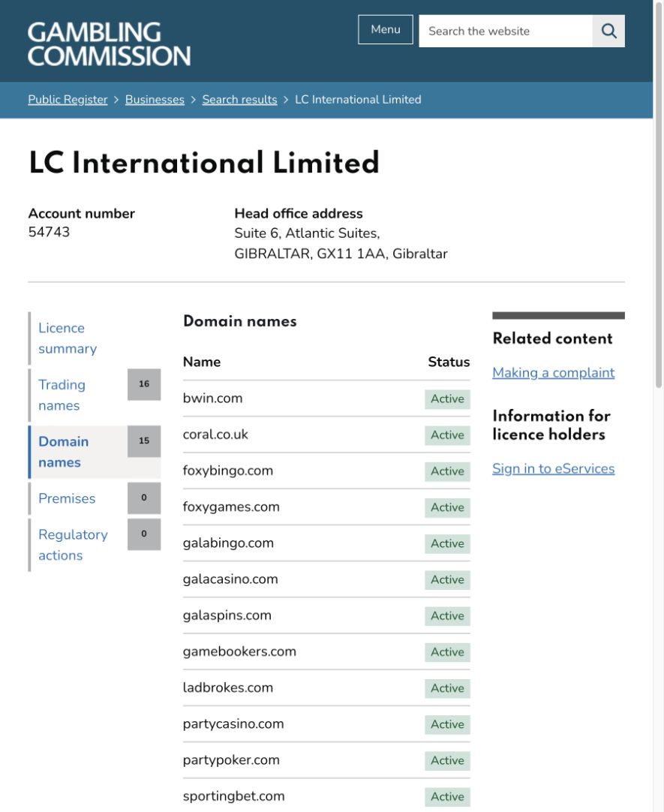The image size is (664, 812).
Task: Select the partycasino.com domain text
Action: [233, 724]
